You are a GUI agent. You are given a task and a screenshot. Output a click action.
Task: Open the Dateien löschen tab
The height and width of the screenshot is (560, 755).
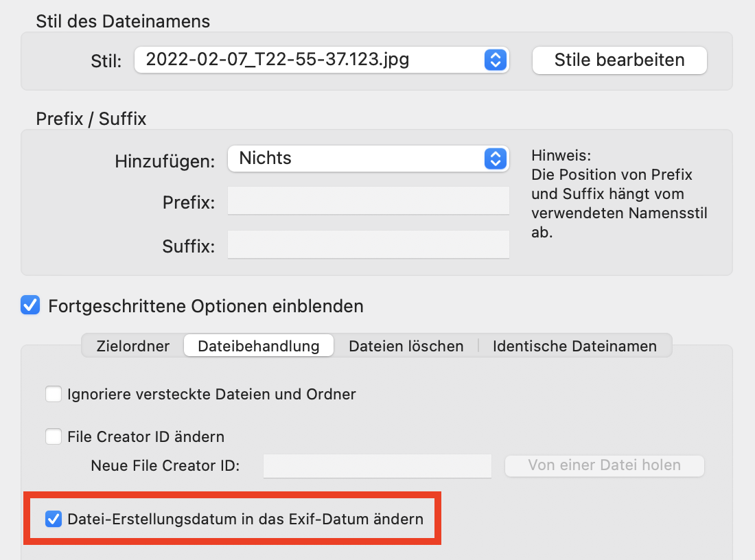click(x=406, y=346)
